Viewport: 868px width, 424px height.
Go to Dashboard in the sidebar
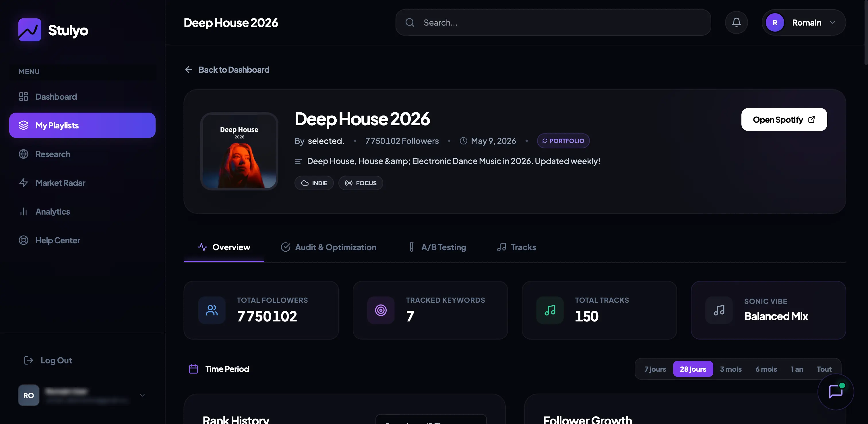pos(82,97)
